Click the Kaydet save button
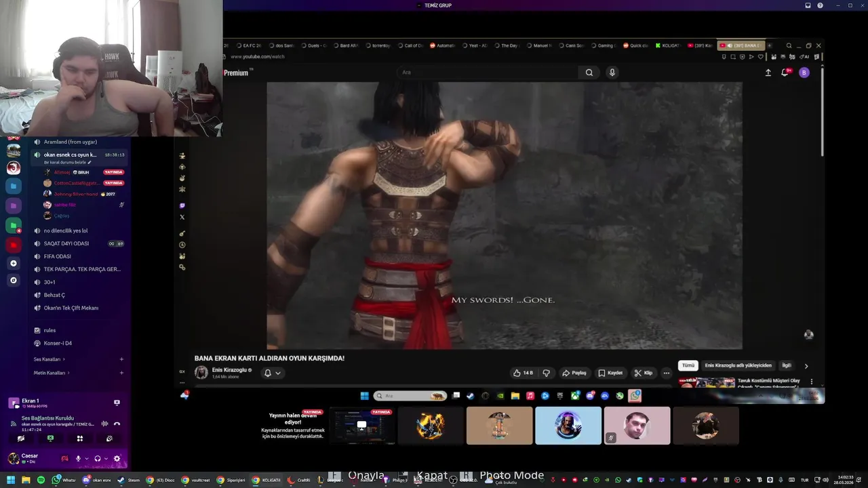The height and width of the screenshot is (488, 868). pos(610,373)
